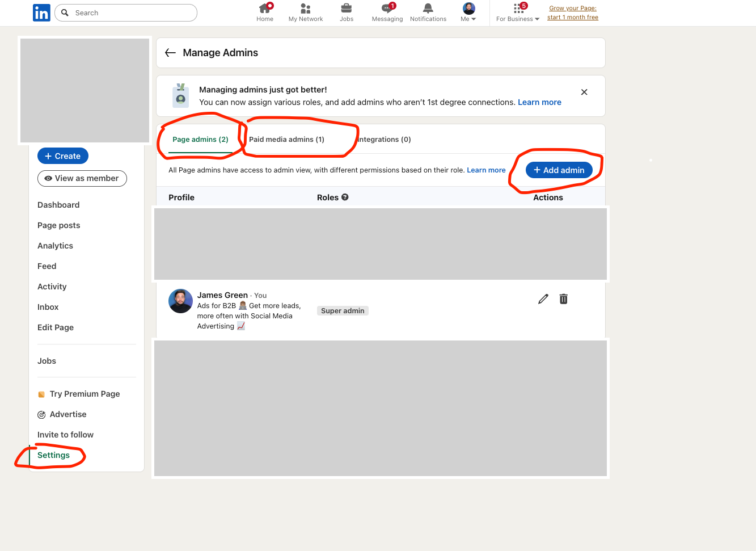Open Dashboard in the sidebar
The image size is (756, 551).
(58, 205)
